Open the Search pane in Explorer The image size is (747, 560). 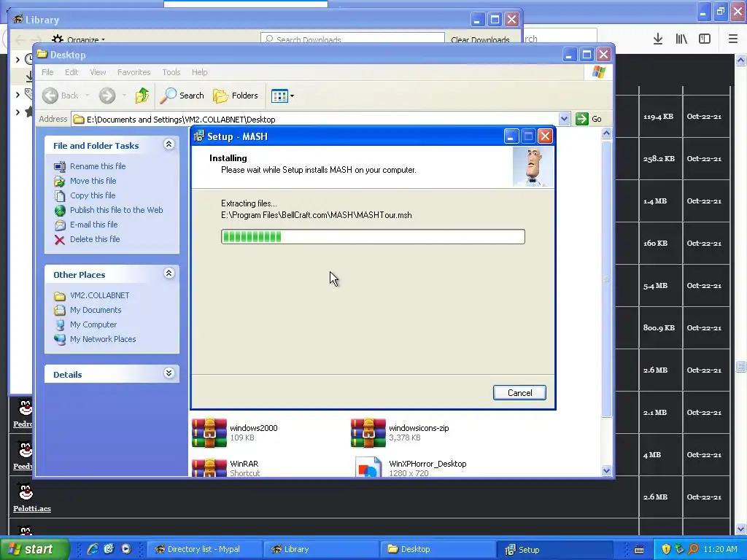pos(182,96)
